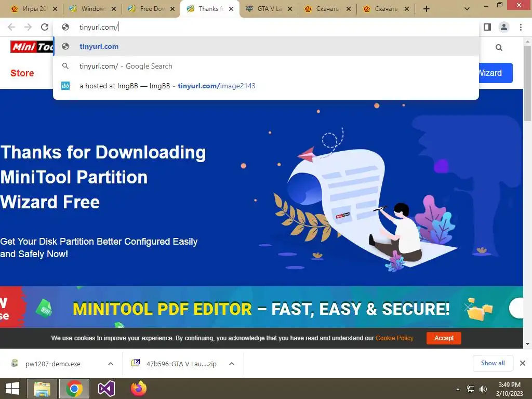Select the tinyurl.com autocomplete suggestion
Viewport: 532px width, 399px height.
(266, 46)
